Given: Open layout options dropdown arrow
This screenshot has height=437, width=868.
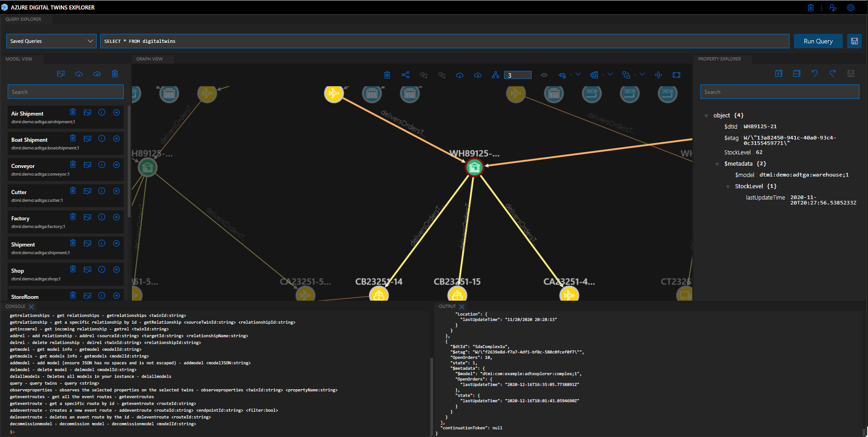Looking at the screenshot, I should tap(642, 74).
